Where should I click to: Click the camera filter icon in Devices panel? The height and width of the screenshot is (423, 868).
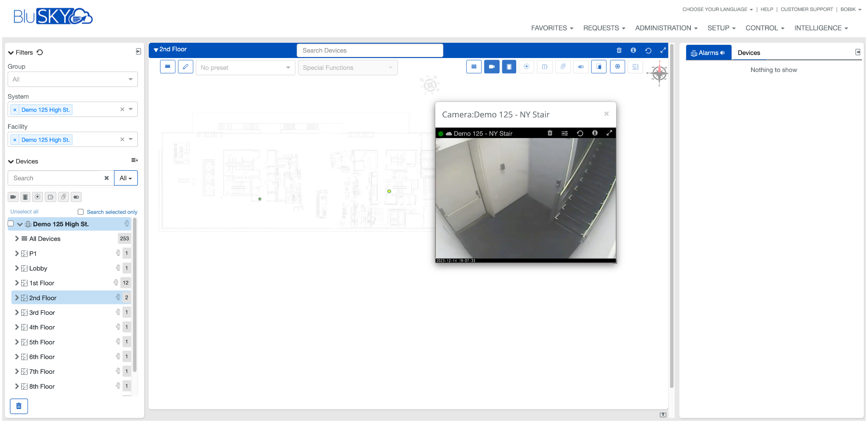(13, 197)
